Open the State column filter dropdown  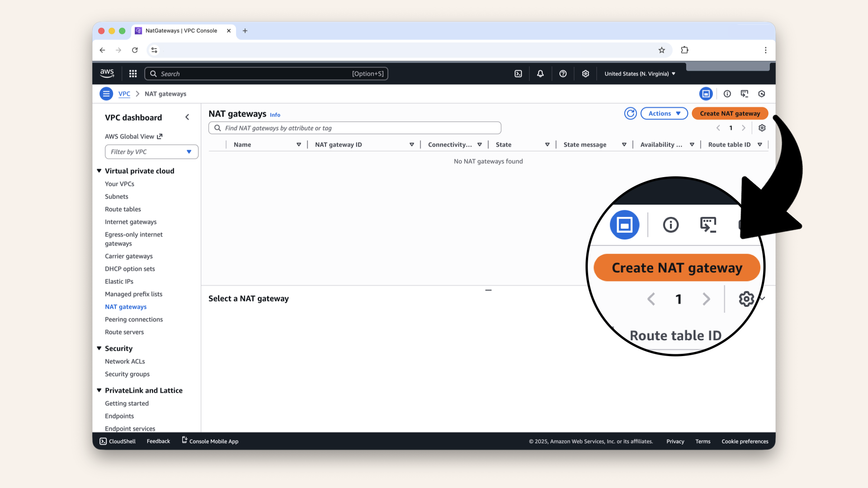pos(547,144)
